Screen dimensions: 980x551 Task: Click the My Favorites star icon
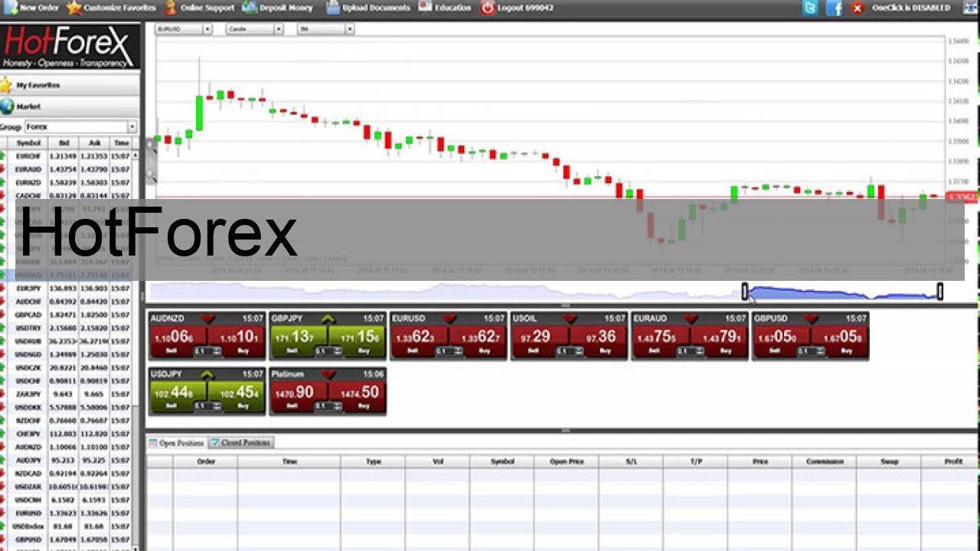point(7,85)
